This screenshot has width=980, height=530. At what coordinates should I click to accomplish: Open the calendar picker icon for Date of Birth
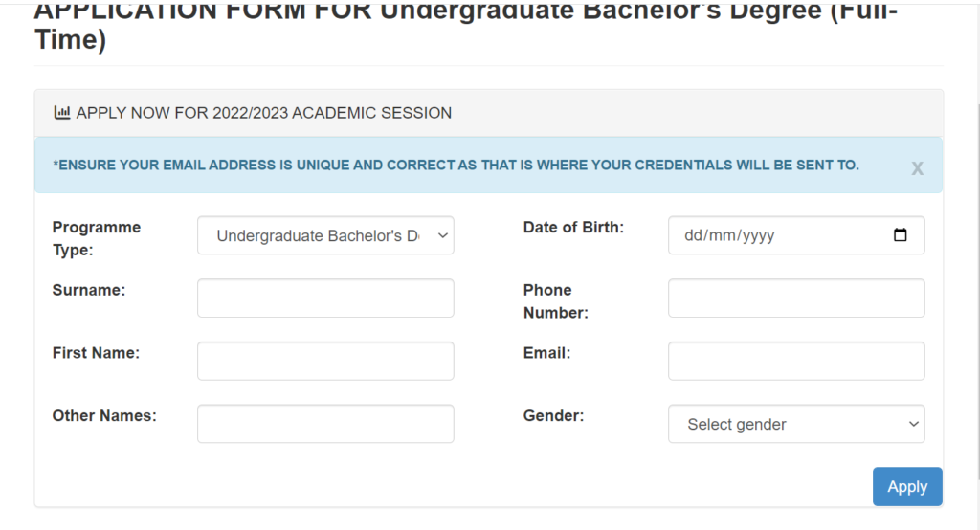click(x=900, y=235)
